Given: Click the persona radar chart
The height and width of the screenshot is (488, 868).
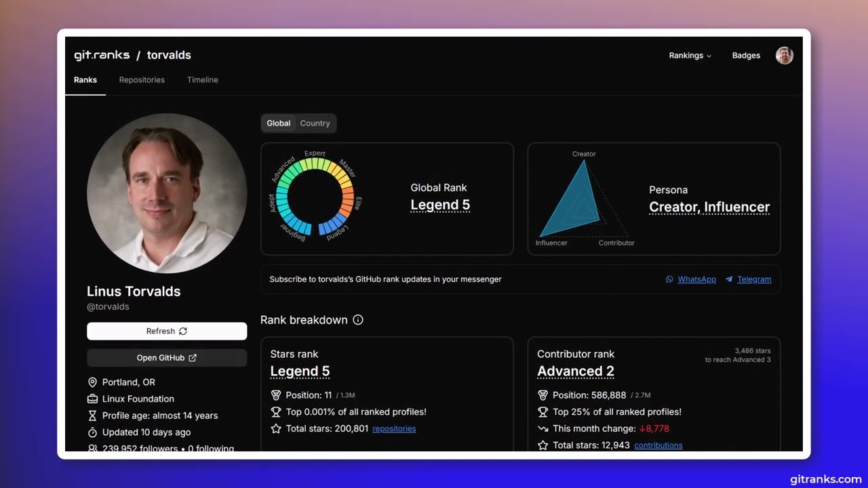Looking at the screenshot, I should tap(585, 199).
